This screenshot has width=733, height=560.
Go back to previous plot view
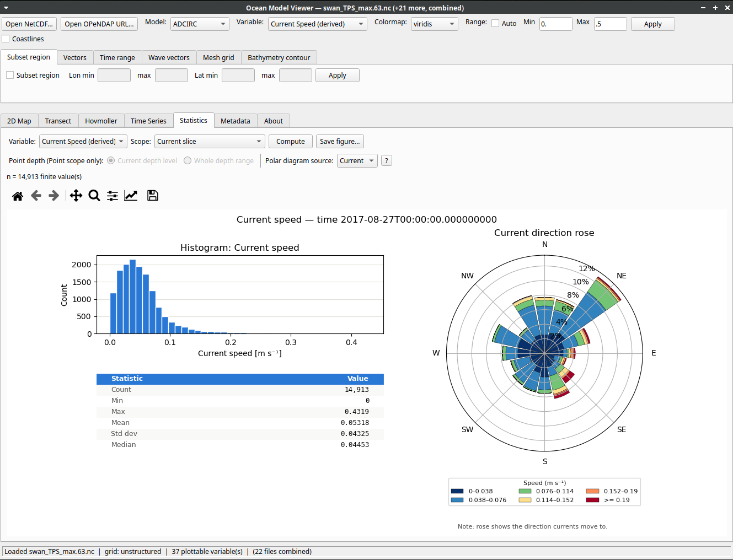pyautogui.click(x=36, y=196)
